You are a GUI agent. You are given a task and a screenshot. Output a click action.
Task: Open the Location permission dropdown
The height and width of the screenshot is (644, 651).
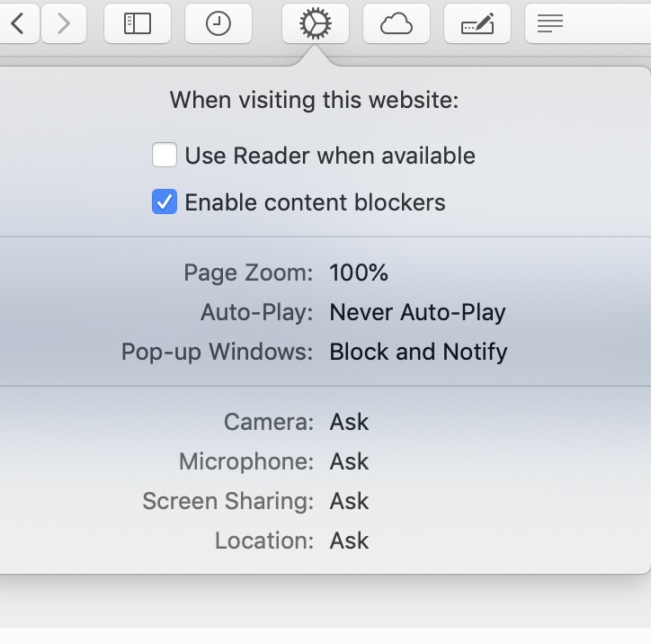(349, 541)
